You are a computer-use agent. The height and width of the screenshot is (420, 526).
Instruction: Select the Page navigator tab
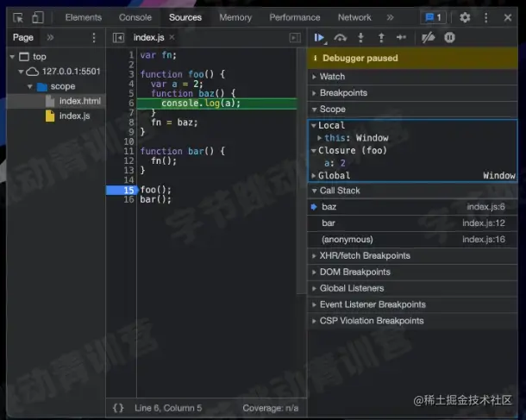(x=23, y=37)
